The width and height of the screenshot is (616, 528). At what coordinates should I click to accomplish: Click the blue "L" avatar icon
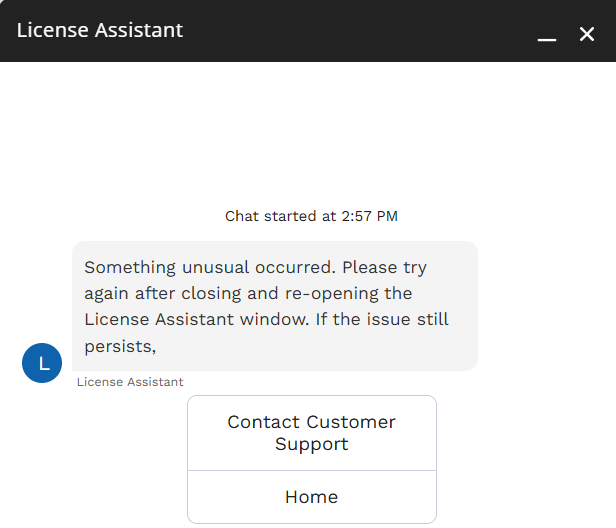(42, 363)
